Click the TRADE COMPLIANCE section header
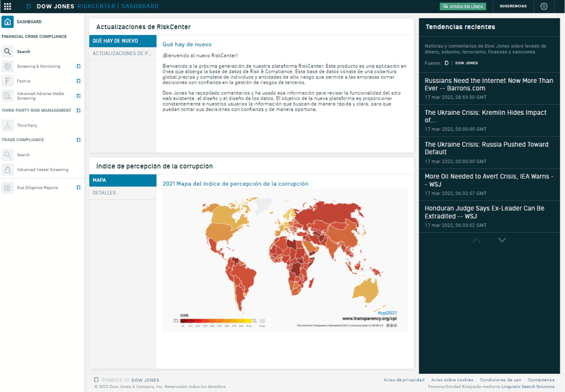 [23, 140]
